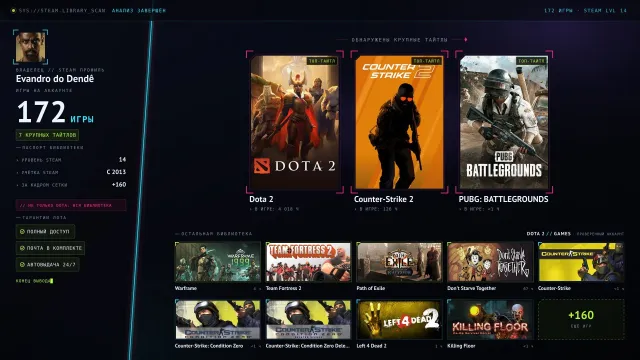Toggle the ПОЧТА В КОМПЛЕКТЕ check badge
The width and height of the screenshot is (640, 360).
pos(50,248)
